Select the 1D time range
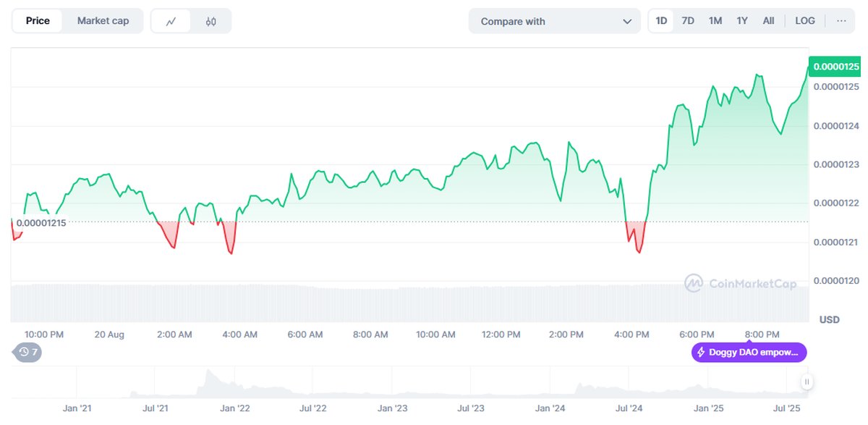The width and height of the screenshot is (868, 425). 661,21
